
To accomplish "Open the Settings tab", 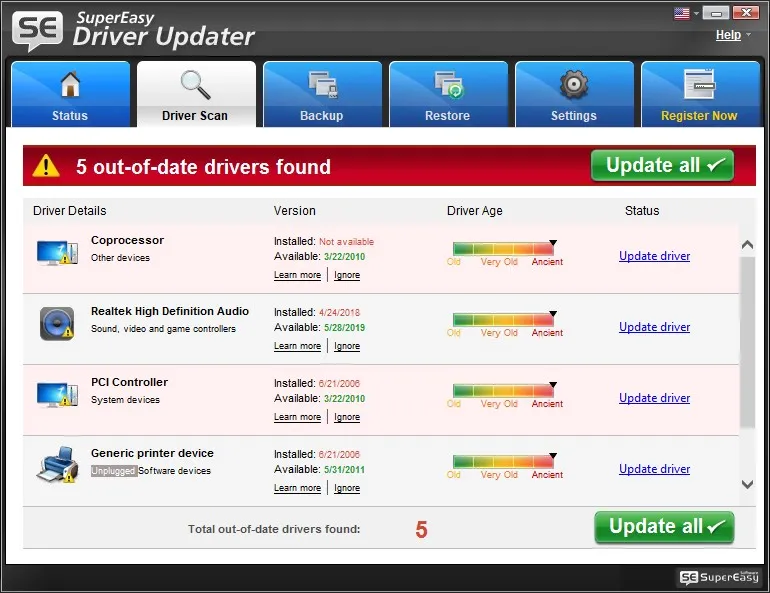I will 573,96.
